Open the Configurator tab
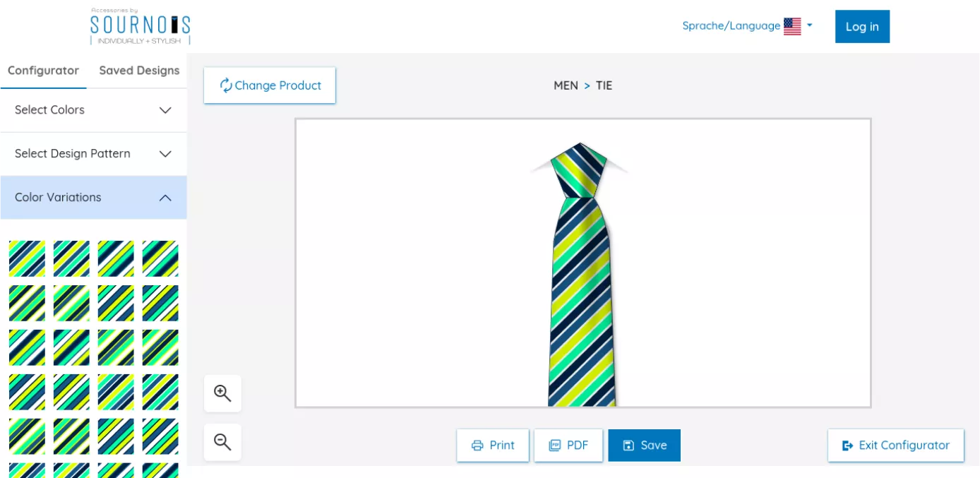 click(x=43, y=71)
